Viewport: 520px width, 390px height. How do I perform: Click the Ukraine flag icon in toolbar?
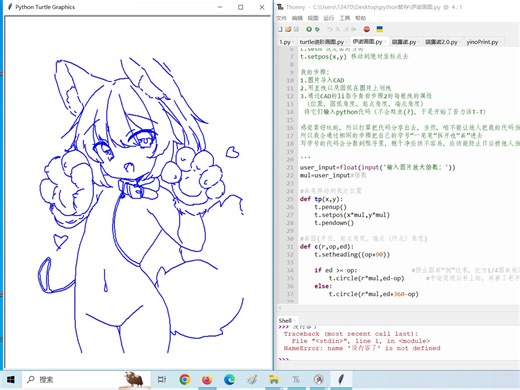[379, 29]
